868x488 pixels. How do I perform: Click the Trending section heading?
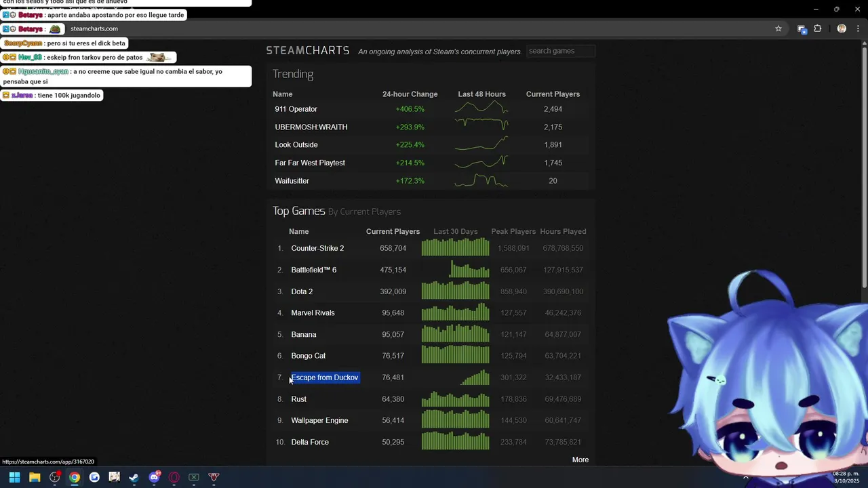[293, 74]
